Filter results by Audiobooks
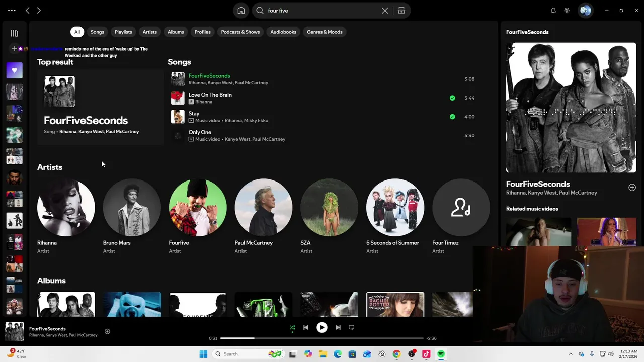This screenshot has width=644, height=362. (x=283, y=32)
